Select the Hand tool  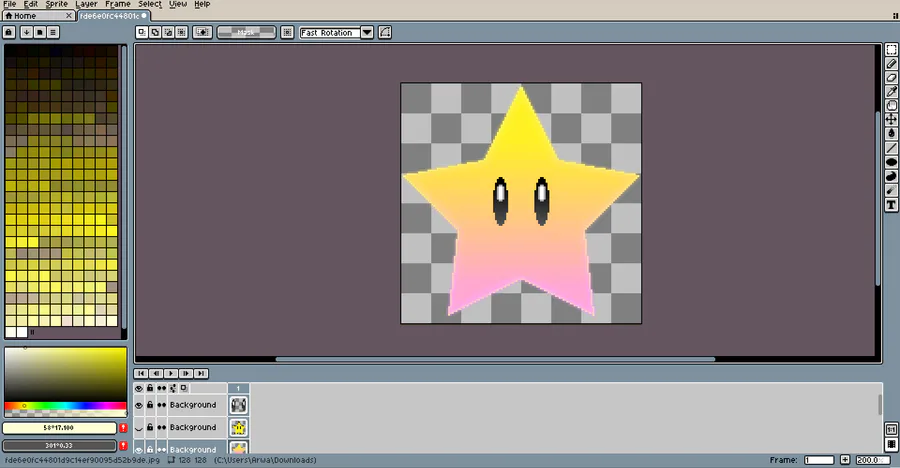coord(891,105)
